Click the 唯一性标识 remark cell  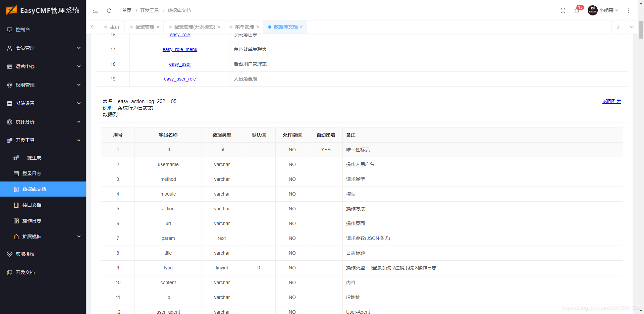pos(482,150)
